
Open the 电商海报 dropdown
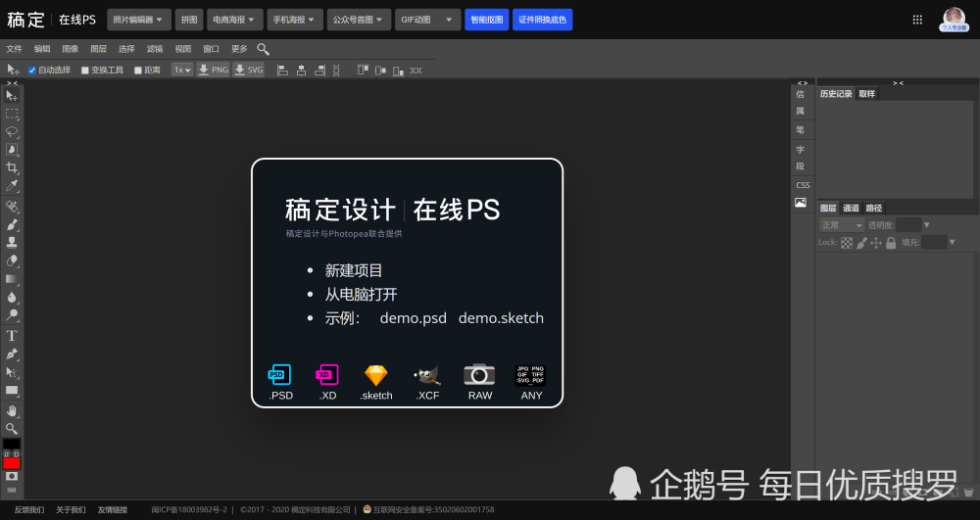[234, 20]
